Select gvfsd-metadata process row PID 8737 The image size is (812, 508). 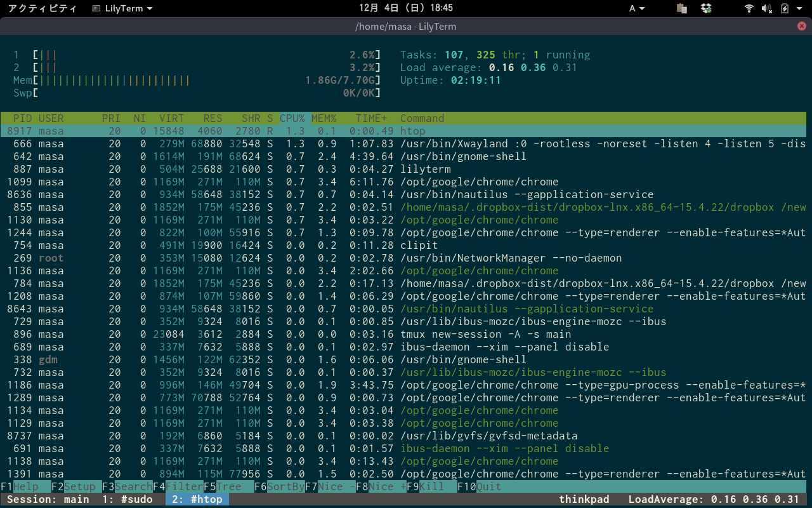point(403,436)
